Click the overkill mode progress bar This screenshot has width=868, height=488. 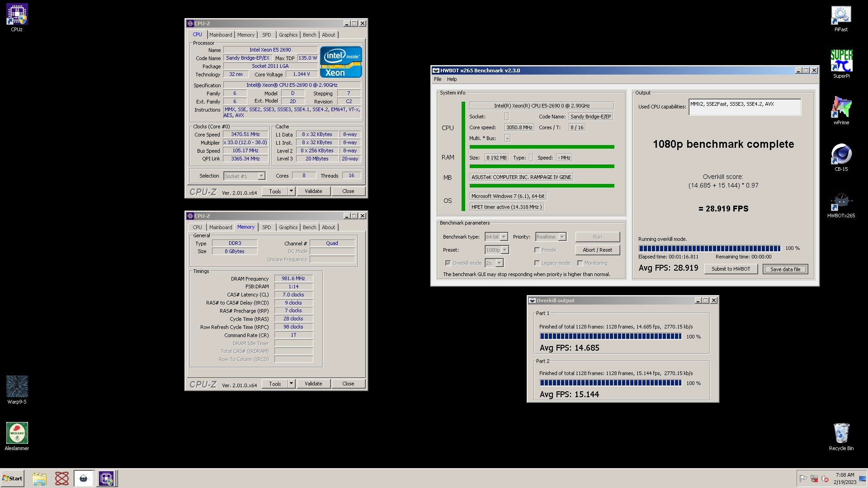pyautogui.click(x=709, y=249)
